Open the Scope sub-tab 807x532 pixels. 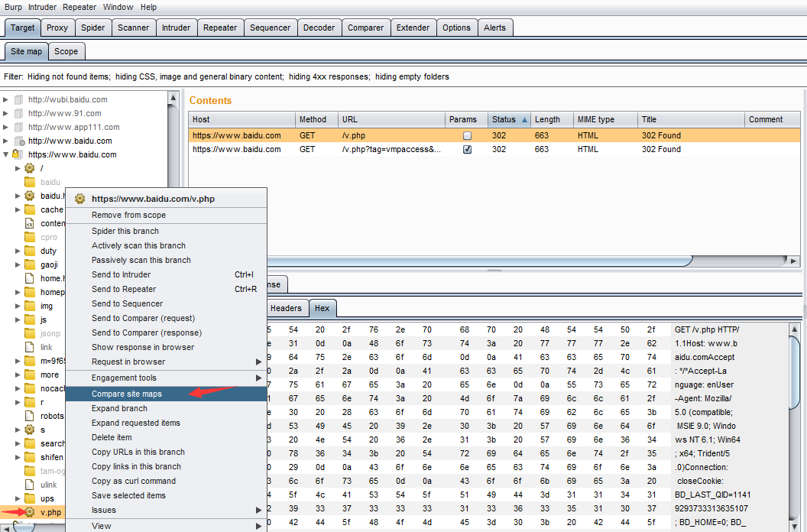point(66,51)
